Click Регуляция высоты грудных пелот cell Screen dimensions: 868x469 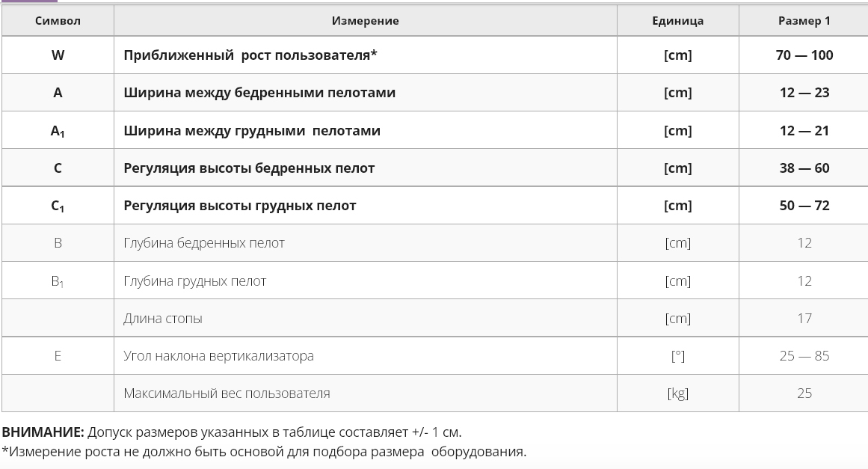coord(366,206)
